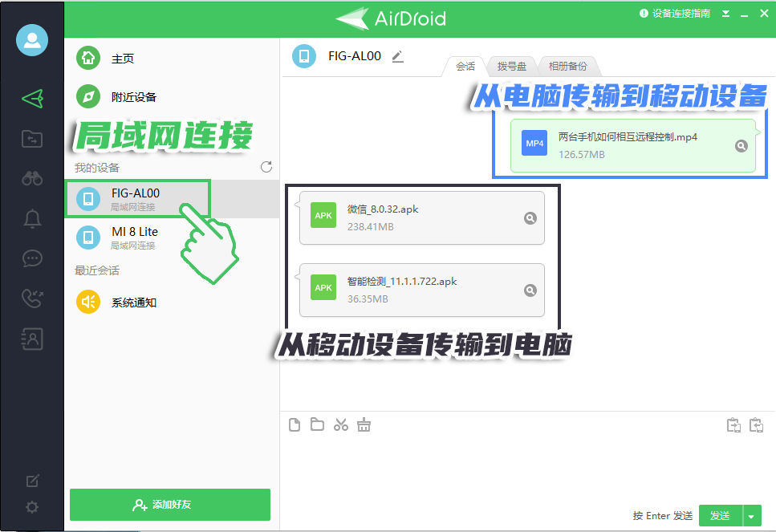Switch to the 拨号盘 tab
The image size is (776, 532).
[511, 66]
